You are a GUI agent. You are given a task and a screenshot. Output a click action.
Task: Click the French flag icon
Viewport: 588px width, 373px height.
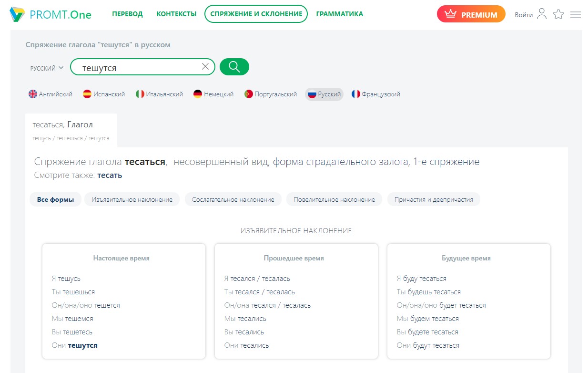356,94
